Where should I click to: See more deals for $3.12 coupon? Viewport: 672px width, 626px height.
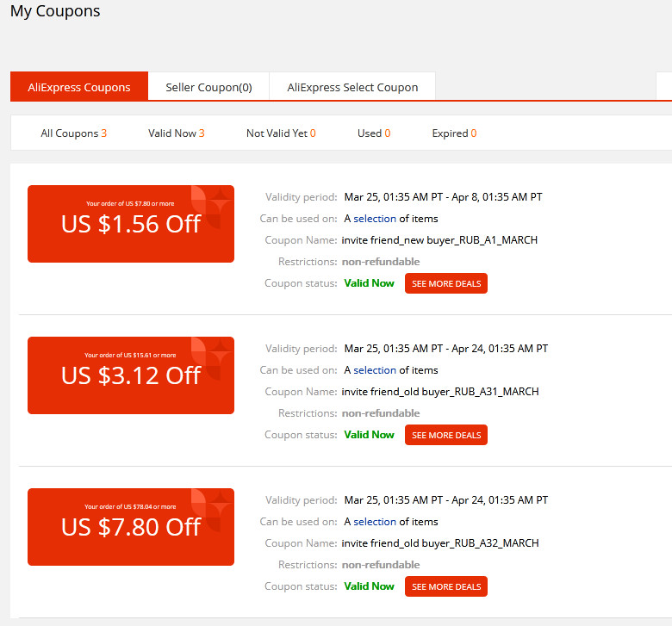point(446,435)
